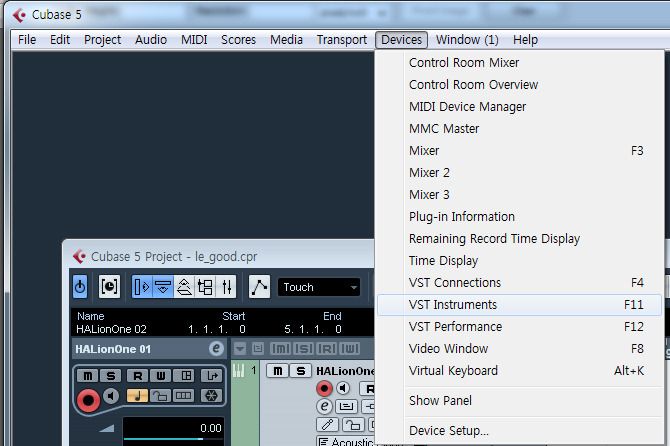The image size is (670, 446).
Task: Click the Activate Project power button
Action: click(80, 287)
